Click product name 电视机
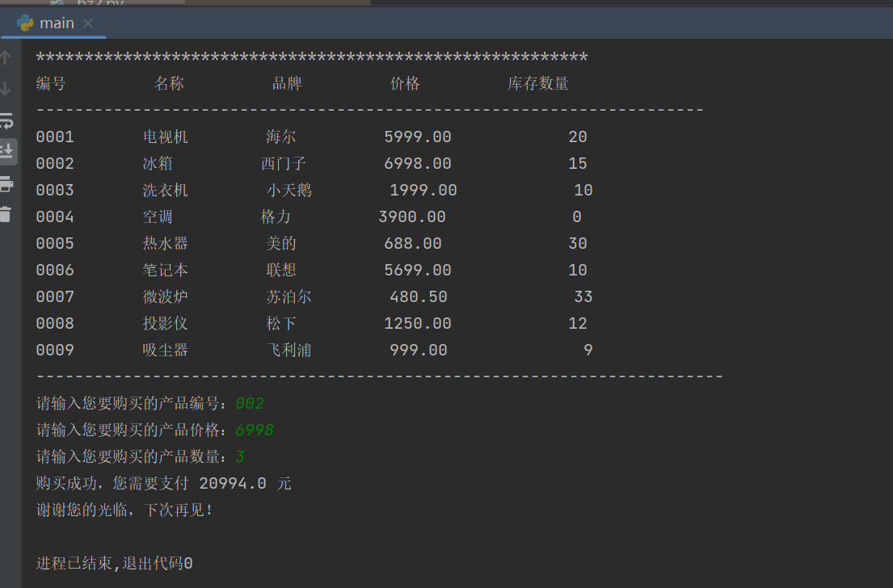The image size is (893, 588). coord(165,136)
